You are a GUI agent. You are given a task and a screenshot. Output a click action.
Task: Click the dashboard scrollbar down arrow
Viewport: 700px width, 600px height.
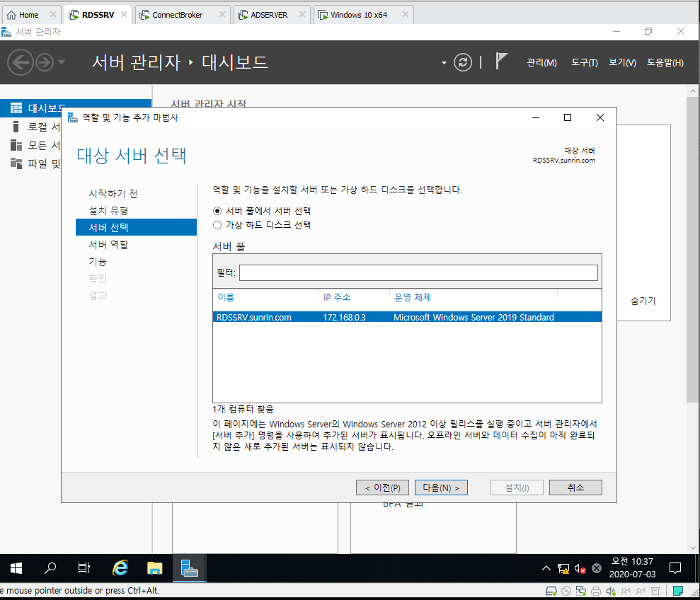pos(693,548)
